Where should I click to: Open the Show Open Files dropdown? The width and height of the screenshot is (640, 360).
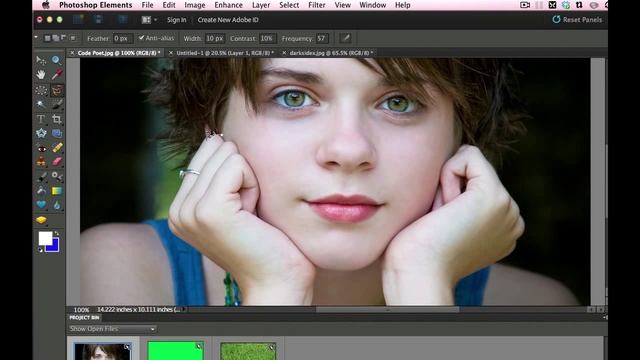112,329
